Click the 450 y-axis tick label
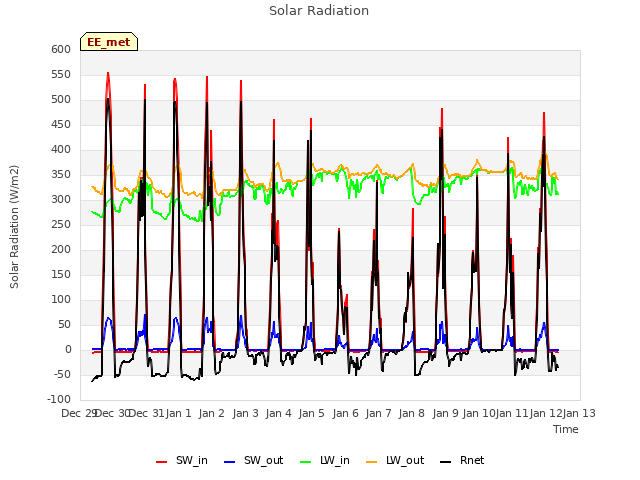This screenshot has width=640, height=480. [x=61, y=124]
